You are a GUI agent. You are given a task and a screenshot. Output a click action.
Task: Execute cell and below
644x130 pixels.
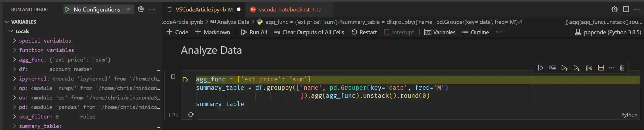576,68
